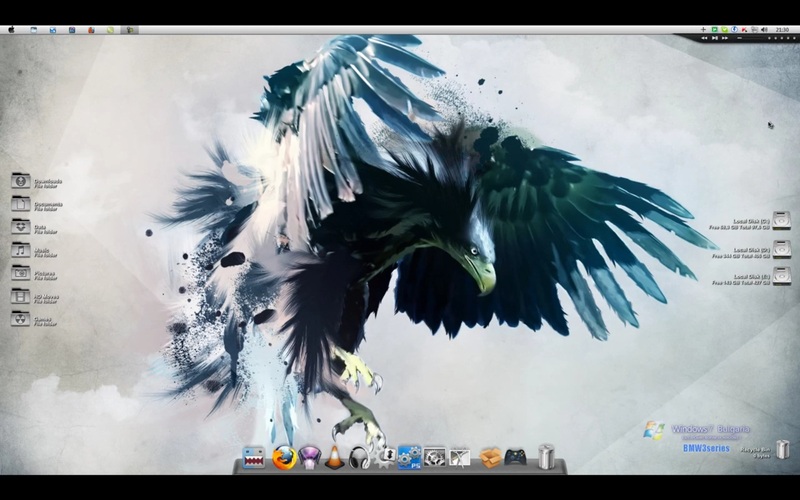800x500 pixels.
Task: Select the Local Disk (D:) drive icon
Action: click(781, 249)
